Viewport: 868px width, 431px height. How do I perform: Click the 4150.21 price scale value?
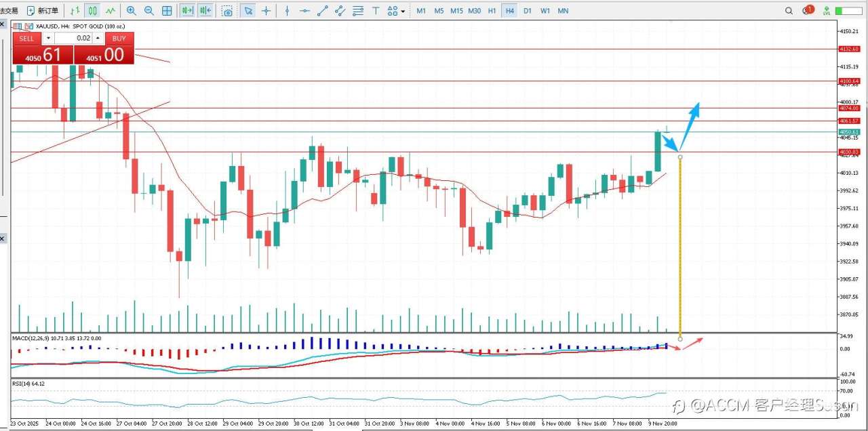tap(850, 31)
